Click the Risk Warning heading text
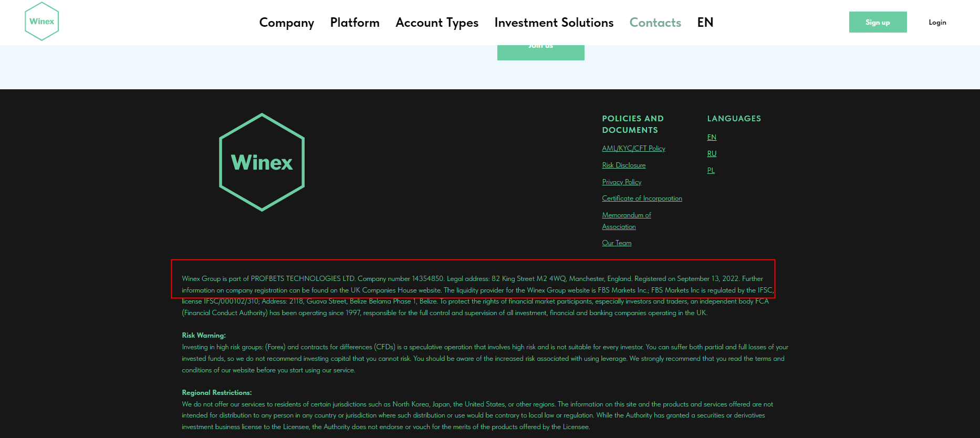Viewport: 980px width, 438px height. click(x=204, y=336)
